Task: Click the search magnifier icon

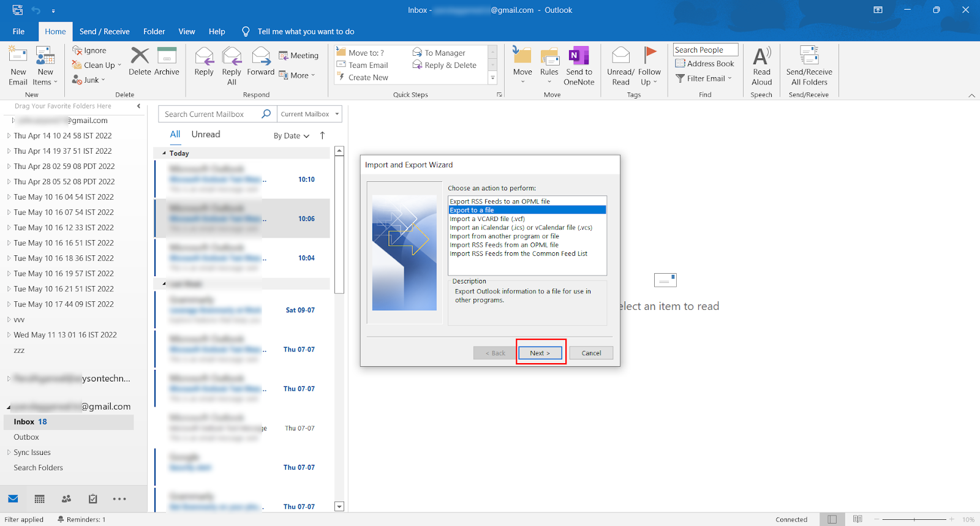Action: 266,114
